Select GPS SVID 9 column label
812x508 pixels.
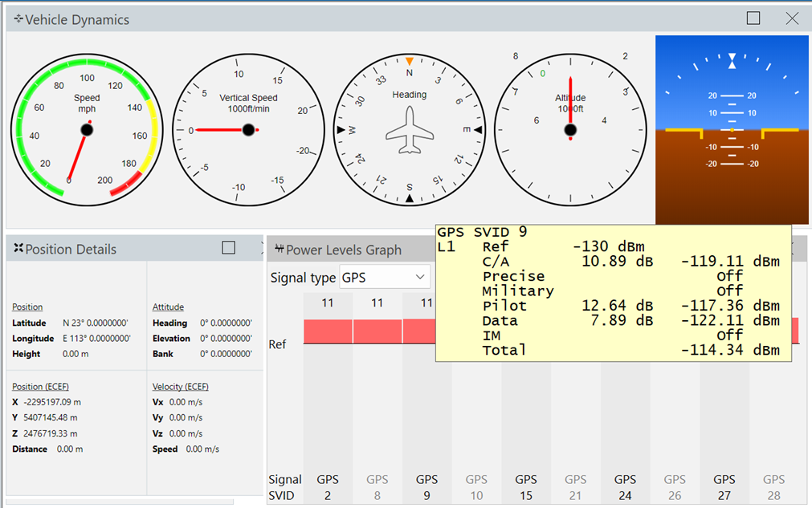[x=426, y=487]
